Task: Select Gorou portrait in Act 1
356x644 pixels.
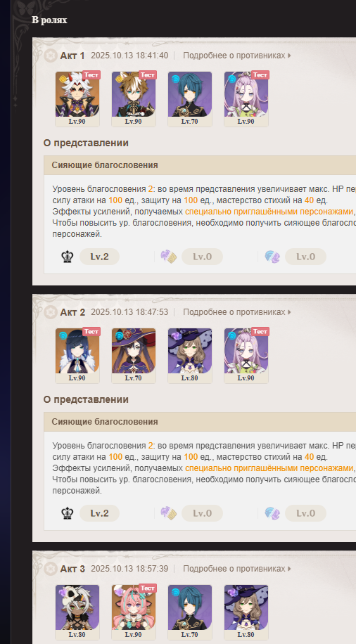Action: click(134, 98)
